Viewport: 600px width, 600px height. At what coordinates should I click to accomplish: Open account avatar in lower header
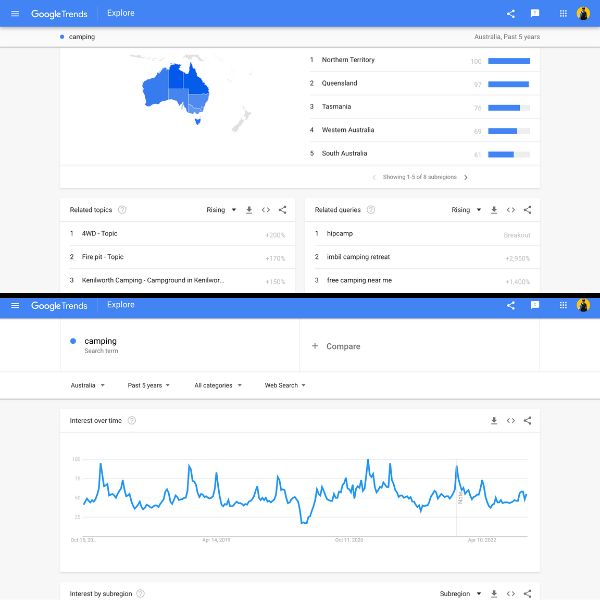(583, 305)
